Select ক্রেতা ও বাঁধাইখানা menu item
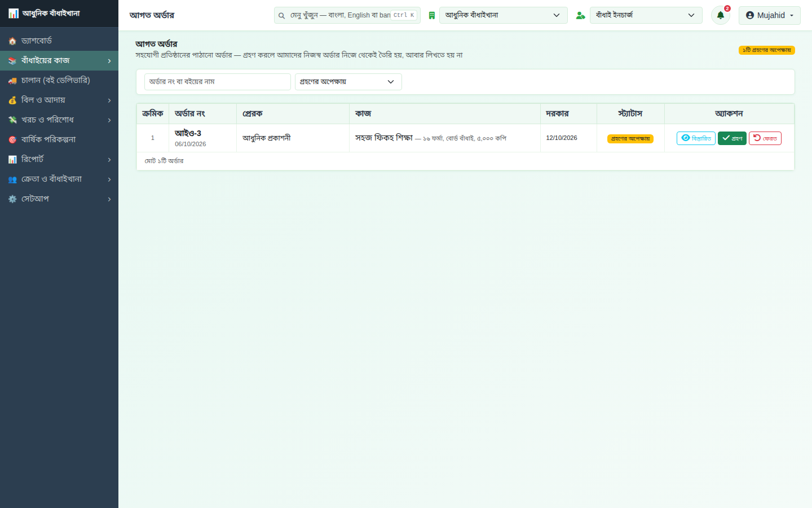 [59, 179]
